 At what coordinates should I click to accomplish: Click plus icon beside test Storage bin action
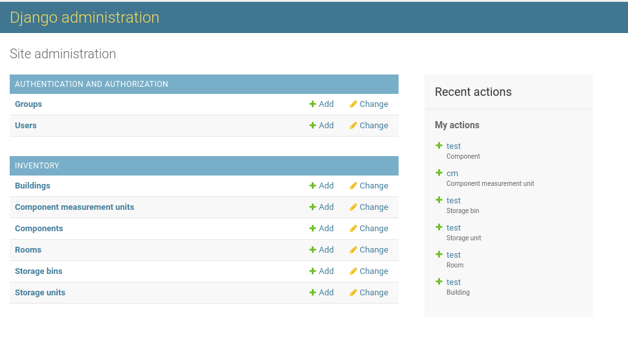[439, 200]
